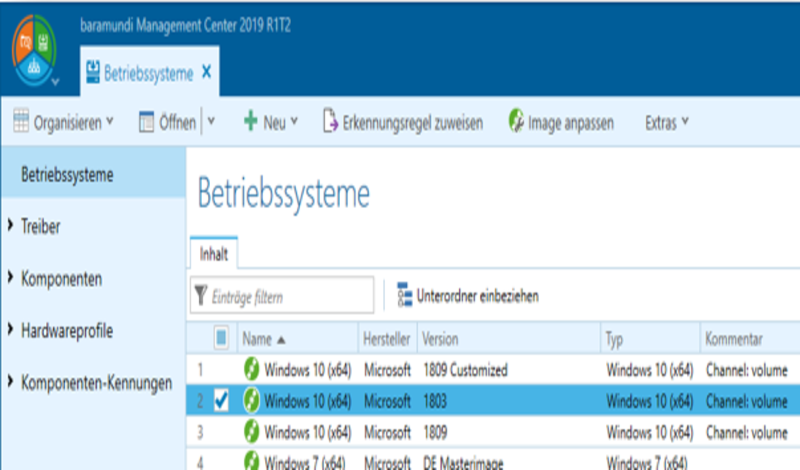Viewport: 800px width, 470px height.
Task: Click the Unterordner einbeziehen tree icon
Action: pyautogui.click(x=405, y=294)
